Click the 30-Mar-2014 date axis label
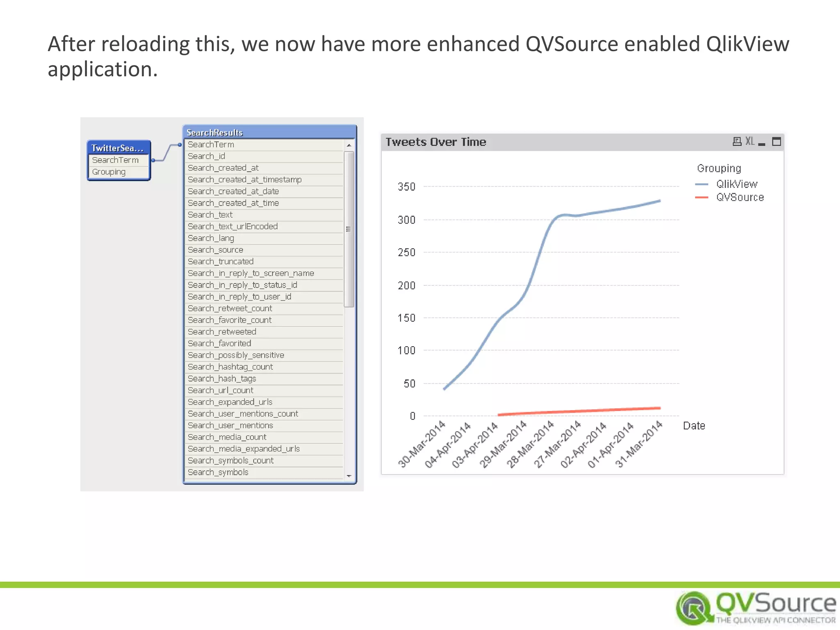The width and height of the screenshot is (840, 630). click(422, 444)
